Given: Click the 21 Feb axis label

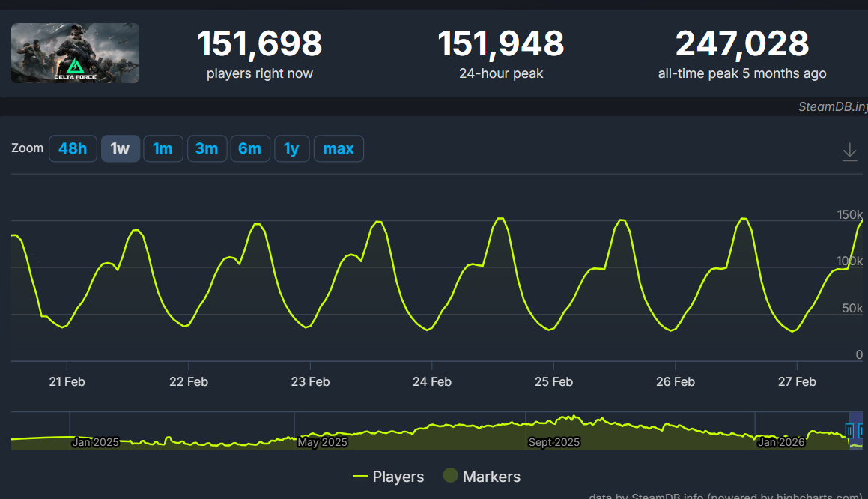Looking at the screenshot, I should pos(67,381).
